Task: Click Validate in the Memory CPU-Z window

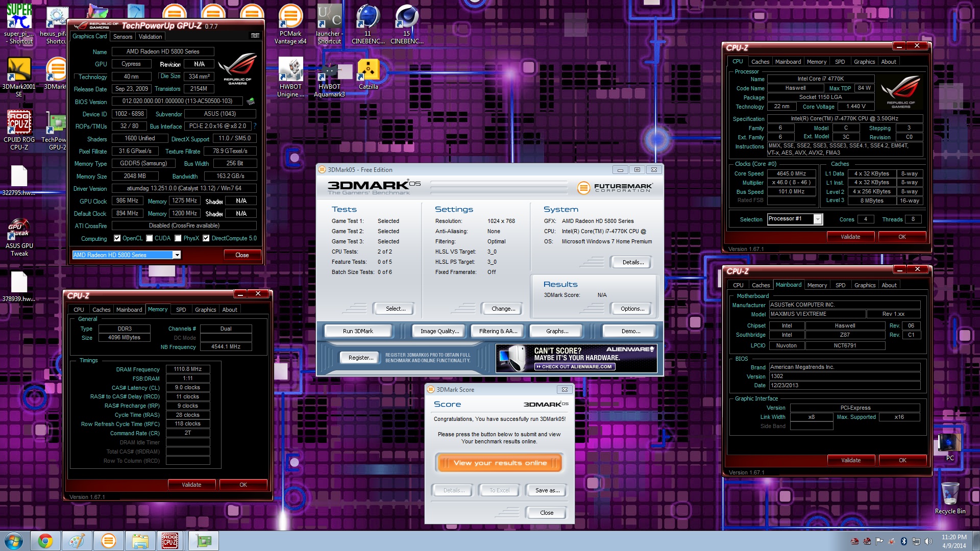Action: pos(191,485)
